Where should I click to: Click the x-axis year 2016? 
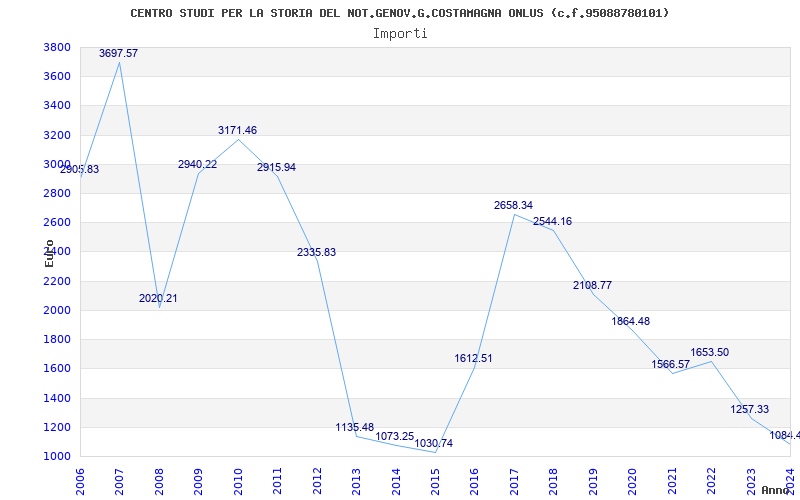[x=474, y=481]
